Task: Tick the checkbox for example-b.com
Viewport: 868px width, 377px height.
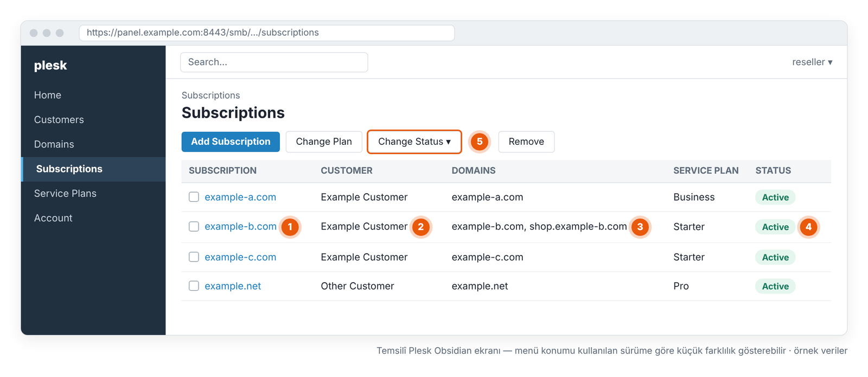Action: point(194,227)
